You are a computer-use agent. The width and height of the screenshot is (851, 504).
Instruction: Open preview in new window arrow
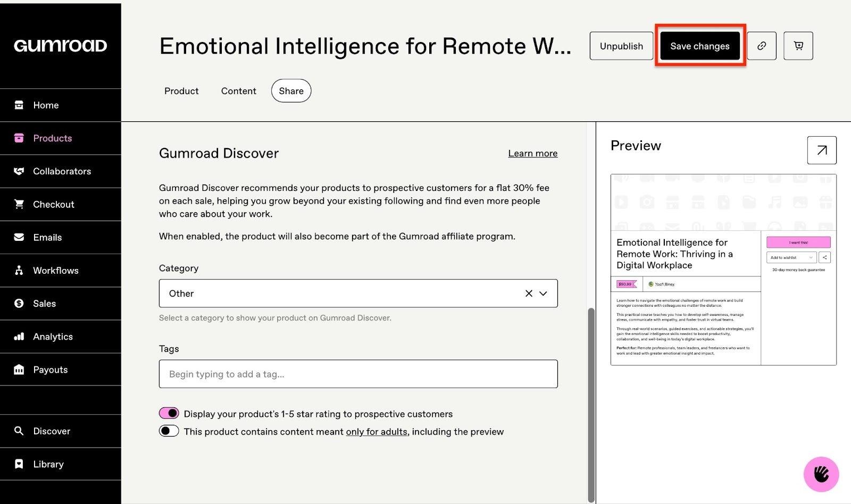click(822, 150)
